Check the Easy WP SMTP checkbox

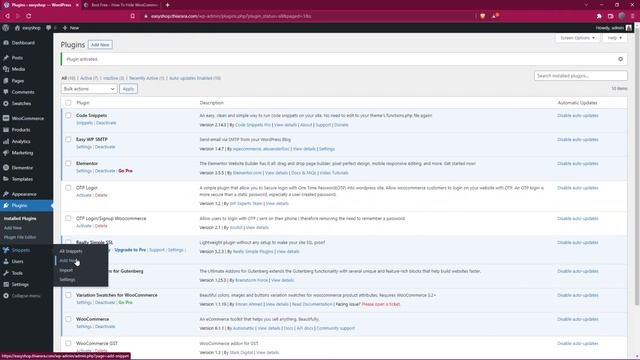click(x=68, y=140)
